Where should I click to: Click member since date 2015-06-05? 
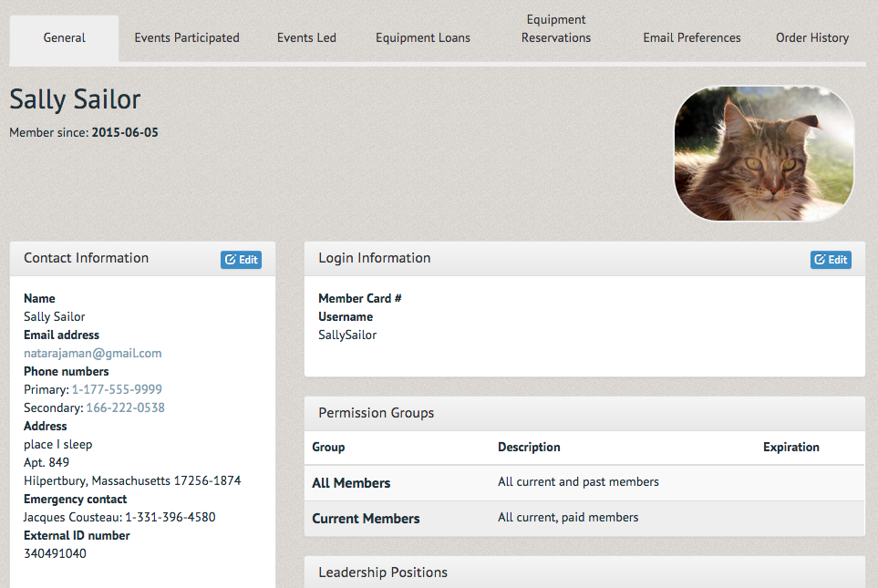[125, 133]
